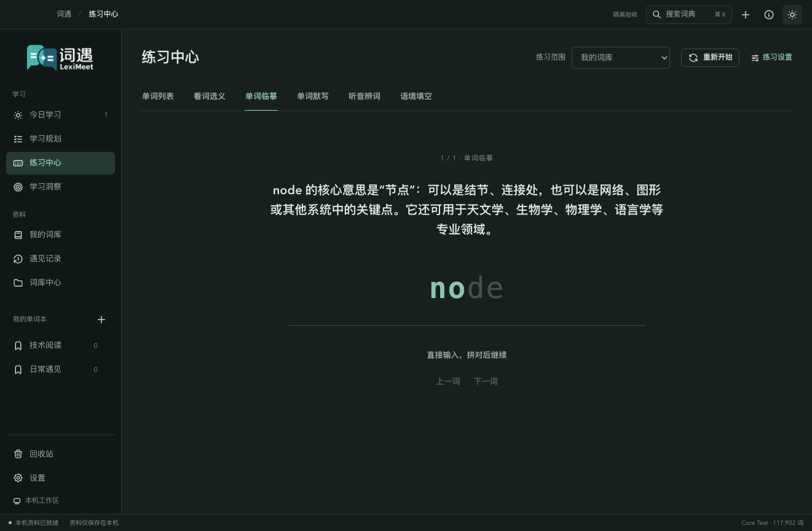Click the 技术阅读 bookmark icon
This screenshot has height=531, width=812.
(x=18, y=345)
